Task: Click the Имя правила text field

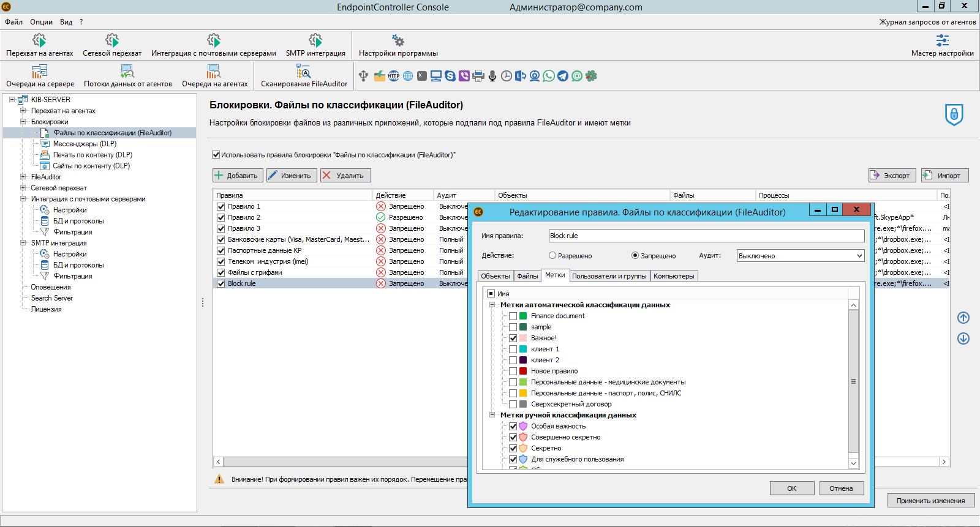Action: tap(706, 236)
